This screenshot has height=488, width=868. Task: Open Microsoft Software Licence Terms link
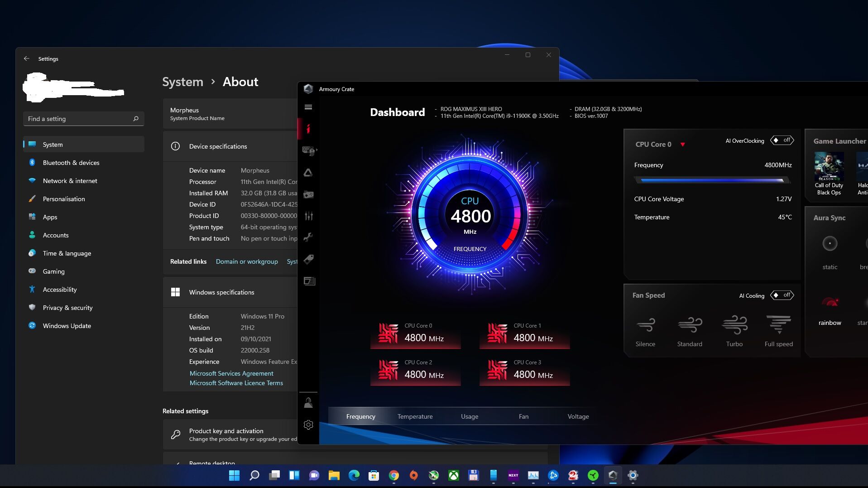pyautogui.click(x=236, y=383)
